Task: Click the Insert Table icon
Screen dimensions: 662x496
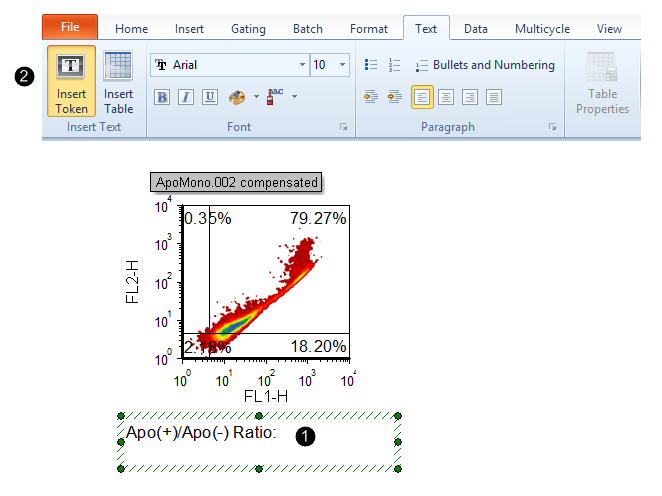Action: pos(118,81)
